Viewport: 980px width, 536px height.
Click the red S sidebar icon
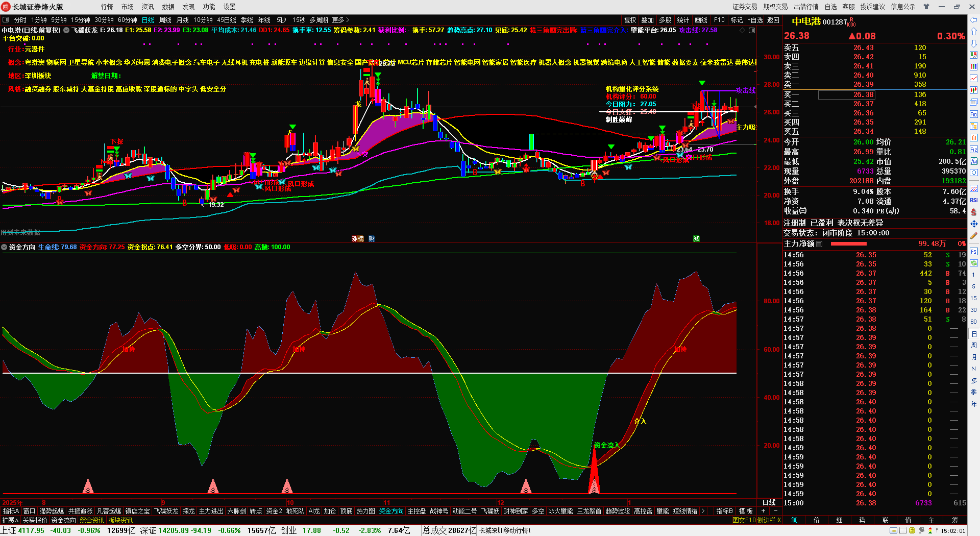click(x=974, y=212)
